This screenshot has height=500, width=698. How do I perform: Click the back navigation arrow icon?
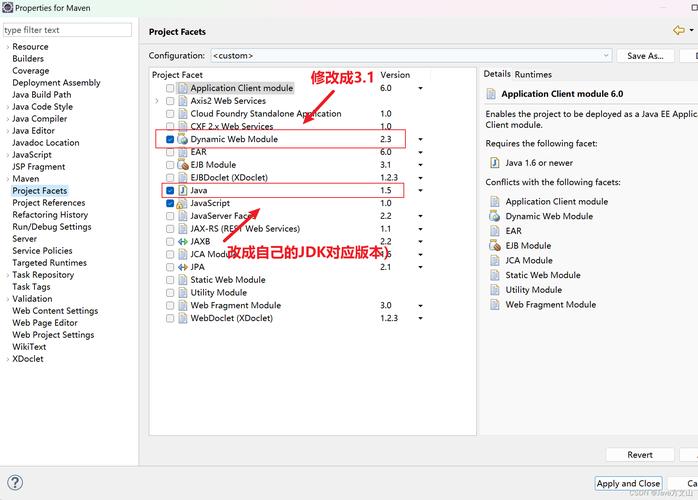(679, 30)
